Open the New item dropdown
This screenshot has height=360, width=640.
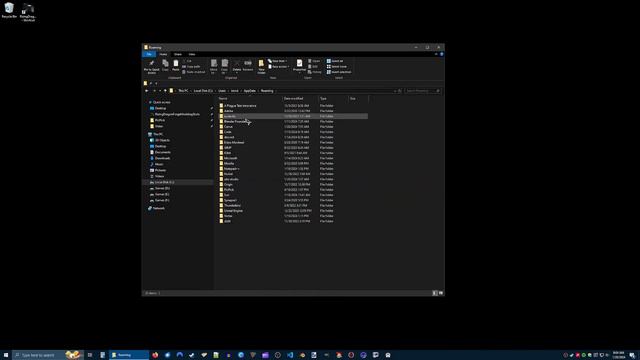(x=278, y=61)
